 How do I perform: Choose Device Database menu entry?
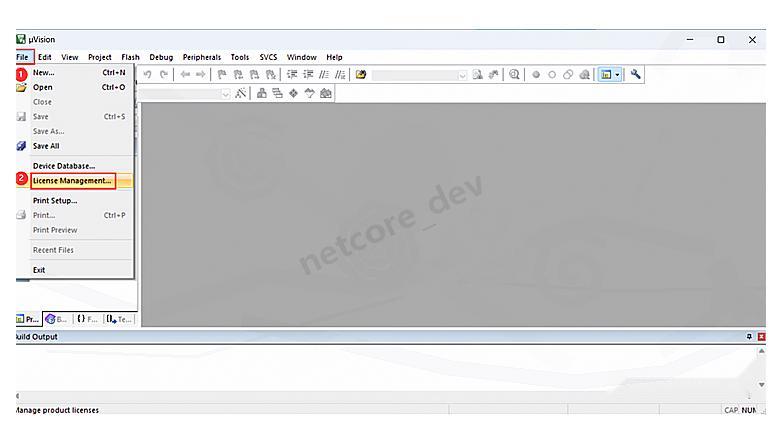[63, 165]
